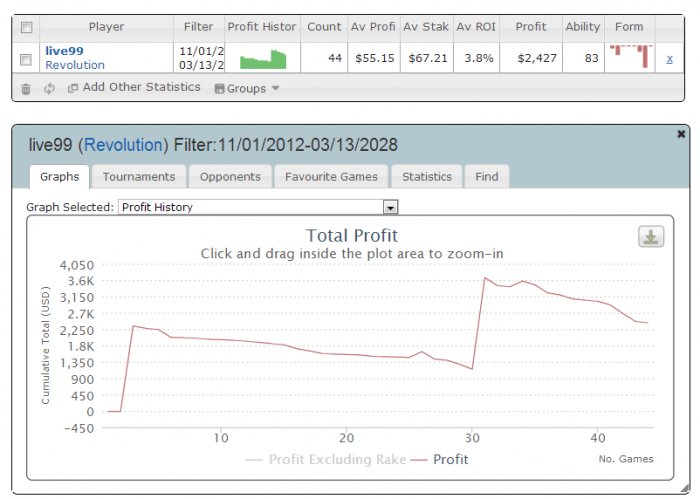Select the Statistics tab
Image resolution: width=700 pixels, height=499 pixels.
pyautogui.click(x=427, y=177)
